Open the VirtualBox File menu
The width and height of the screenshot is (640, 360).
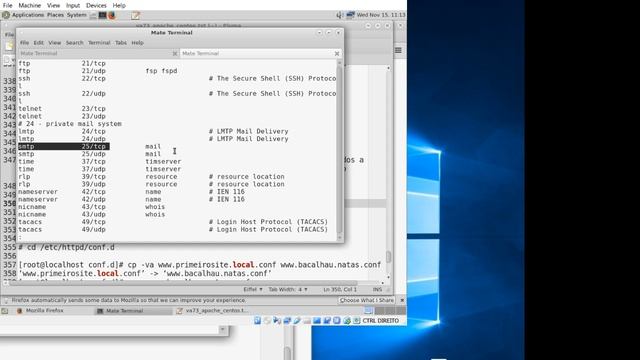(7, 5)
